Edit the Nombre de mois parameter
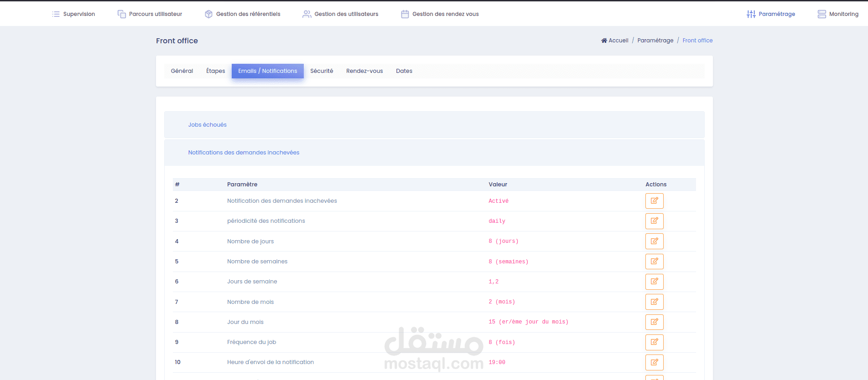 [x=654, y=302]
